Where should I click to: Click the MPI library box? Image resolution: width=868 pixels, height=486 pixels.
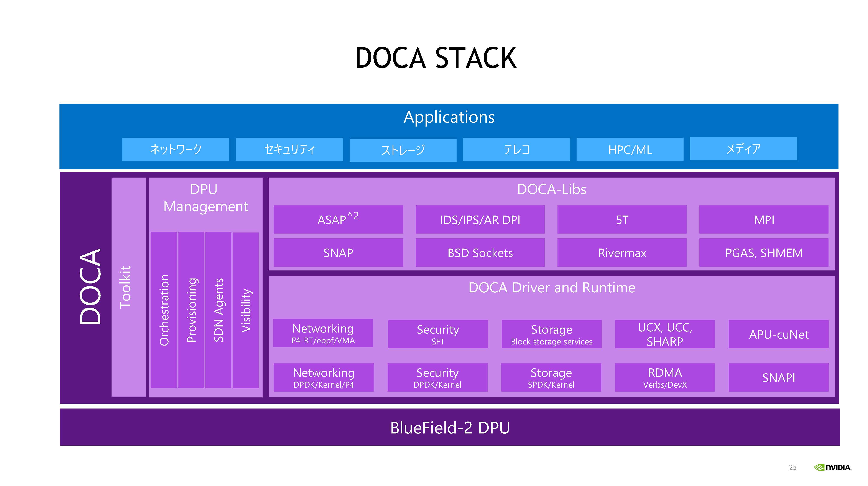(x=764, y=219)
